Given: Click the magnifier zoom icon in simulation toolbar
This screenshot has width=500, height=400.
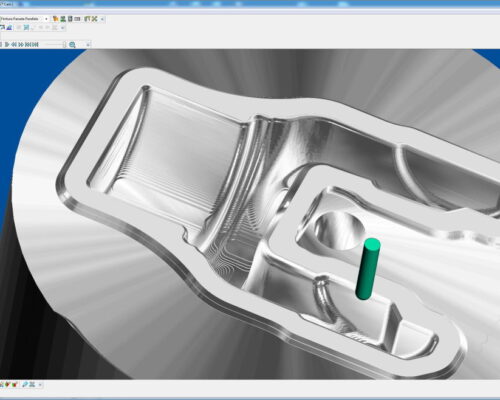Looking at the screenshot, I should (72, 45).
